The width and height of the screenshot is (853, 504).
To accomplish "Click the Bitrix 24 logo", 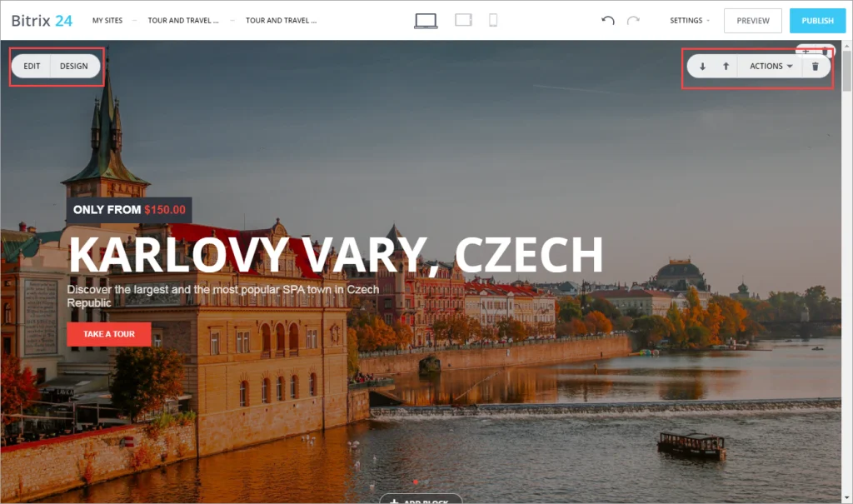I will [x=42, y=21].
